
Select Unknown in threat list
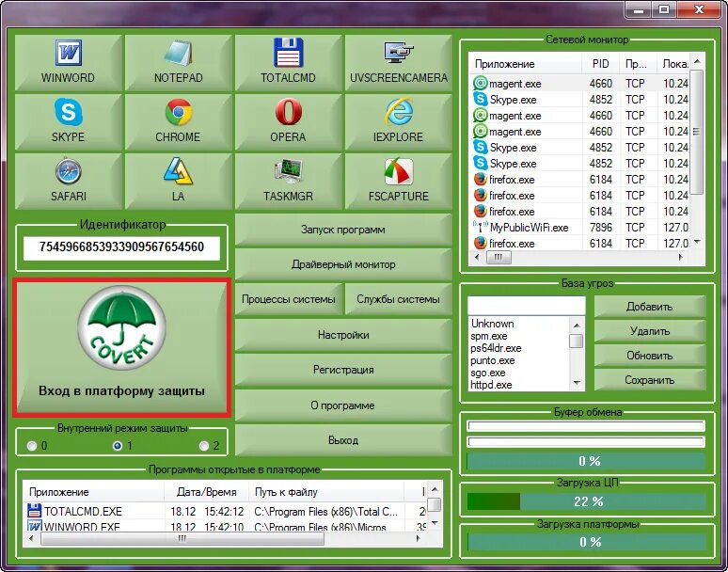(492, 324)
